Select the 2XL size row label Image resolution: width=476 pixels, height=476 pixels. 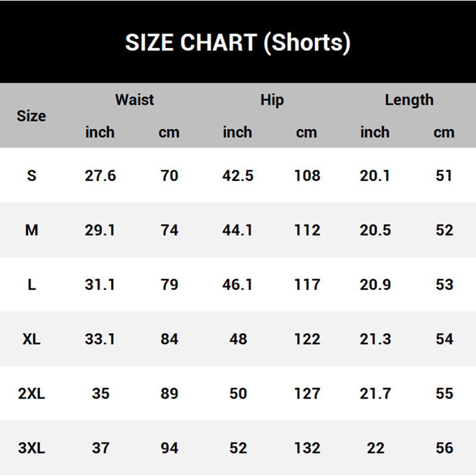[32, 393]
